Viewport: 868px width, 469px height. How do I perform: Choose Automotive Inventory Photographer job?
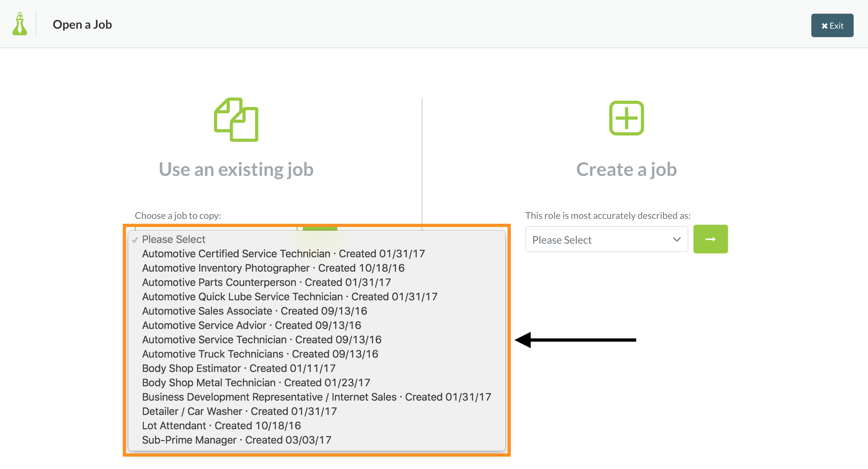click(316, 268)
